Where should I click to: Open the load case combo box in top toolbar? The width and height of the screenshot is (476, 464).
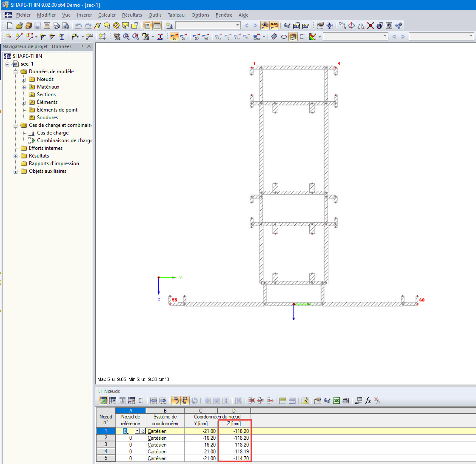click(x=208, y=25)
